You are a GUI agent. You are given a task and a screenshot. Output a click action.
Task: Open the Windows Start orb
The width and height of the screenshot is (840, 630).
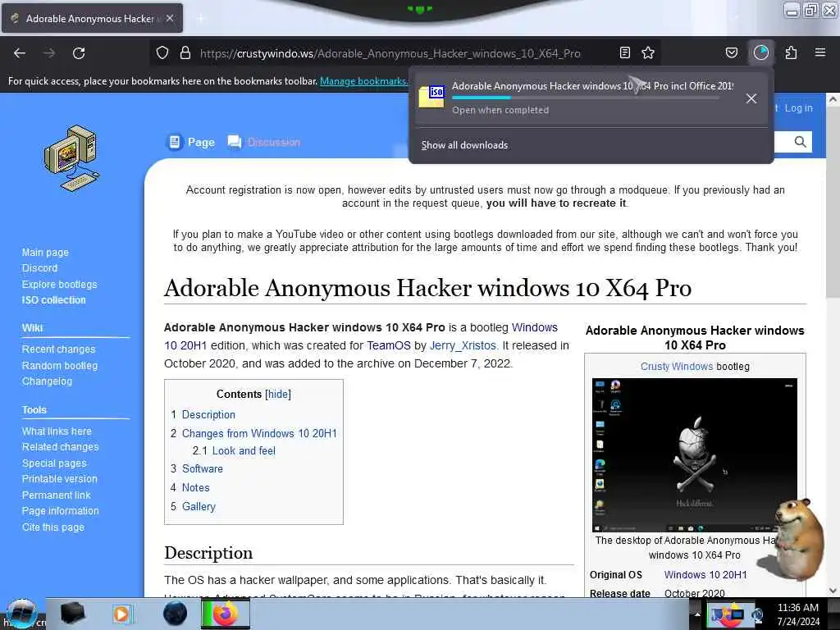21,614
